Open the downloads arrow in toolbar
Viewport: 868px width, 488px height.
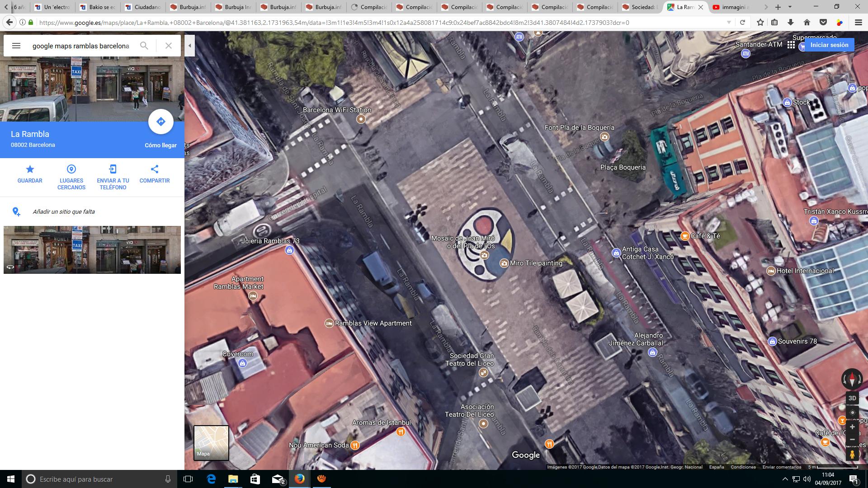(791, 23)
